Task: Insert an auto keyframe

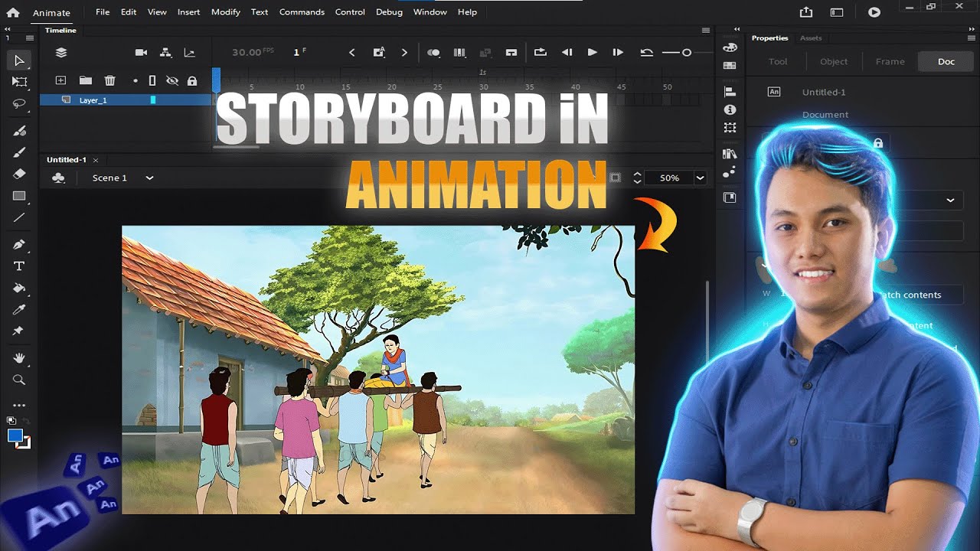Action: [379, 53]
